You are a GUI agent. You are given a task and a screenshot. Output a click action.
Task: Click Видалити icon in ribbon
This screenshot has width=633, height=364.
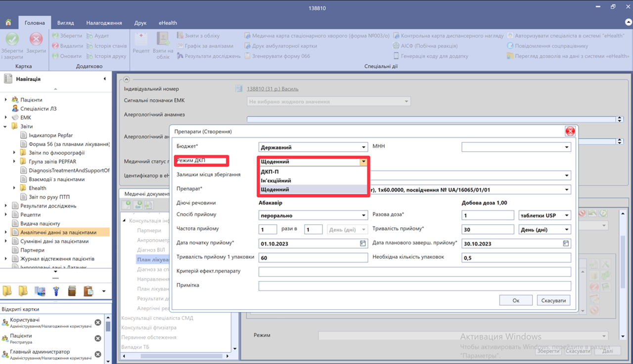[x=55, y=45]
